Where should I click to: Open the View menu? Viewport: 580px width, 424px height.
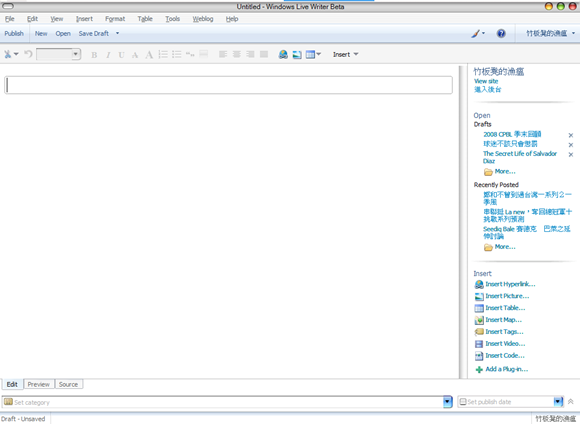[x=57, y=19]
